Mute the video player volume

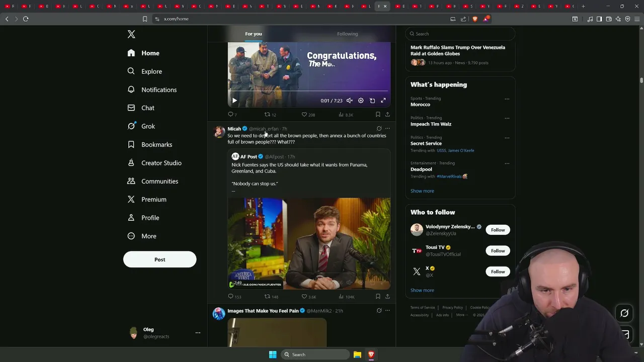pos(349,101)
